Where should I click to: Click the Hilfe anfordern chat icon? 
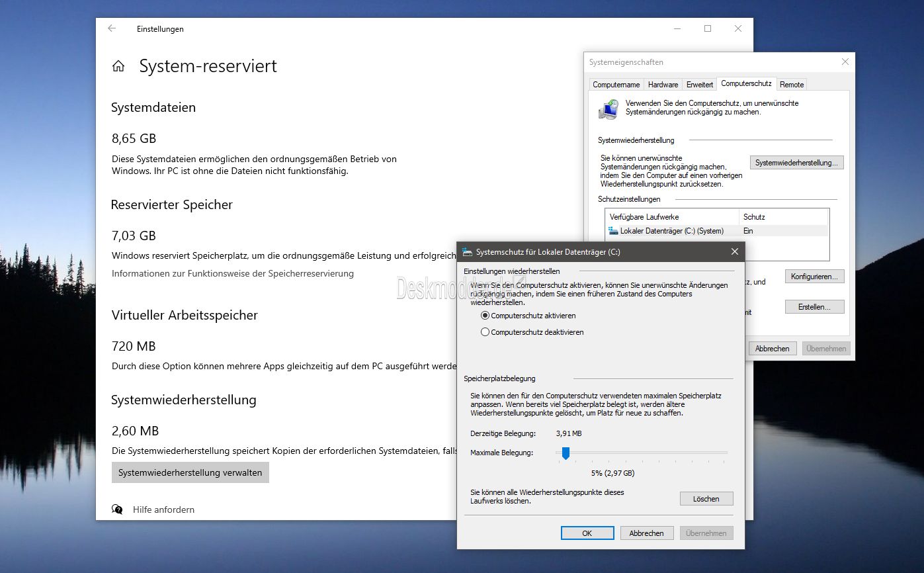click(117, 509)
